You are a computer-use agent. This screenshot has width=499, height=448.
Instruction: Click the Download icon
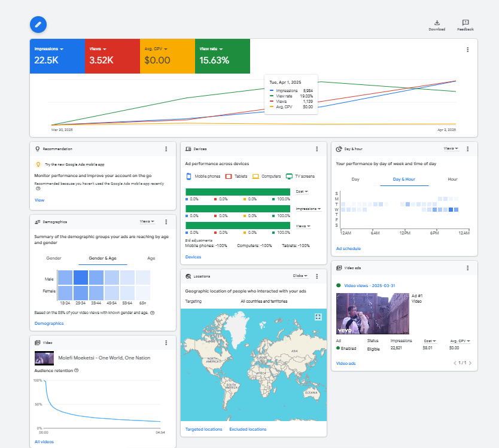coord(437,23)
